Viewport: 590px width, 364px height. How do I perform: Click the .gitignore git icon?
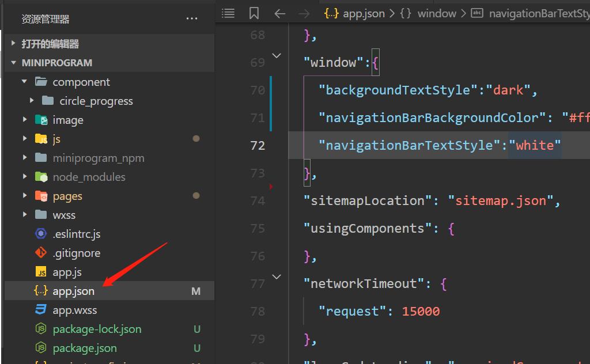tap(41, 253)
